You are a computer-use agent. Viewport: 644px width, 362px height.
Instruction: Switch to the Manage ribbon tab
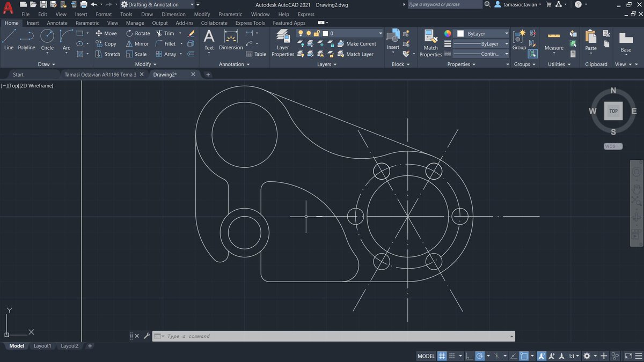point(135,23)
